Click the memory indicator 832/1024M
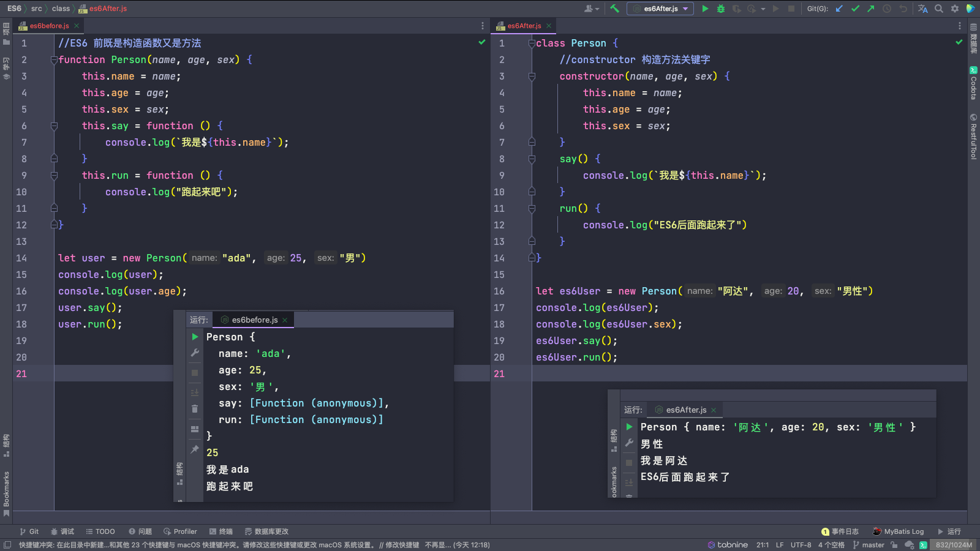The width and height of the screenshot is (980, 551). click(x=954, y=545)
